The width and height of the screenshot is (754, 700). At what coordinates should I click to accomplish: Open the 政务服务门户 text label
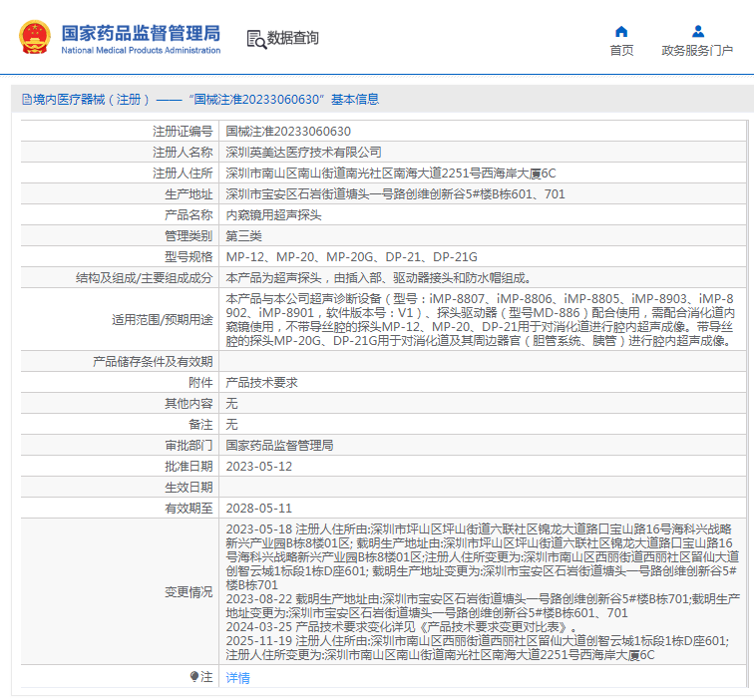[697, 51]
